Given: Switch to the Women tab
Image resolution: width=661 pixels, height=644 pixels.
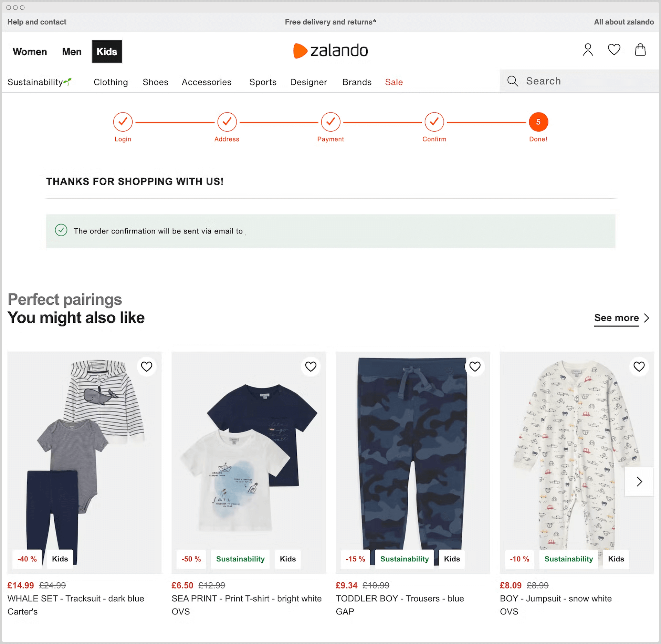Looking at the screenshot, I should pyautogui.click(x=30, y=52).
